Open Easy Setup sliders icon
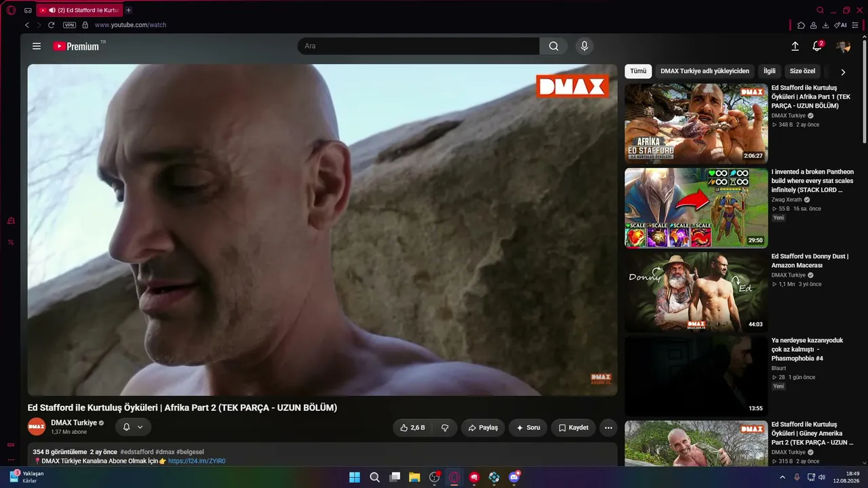The width and height of the screenshot is (868, 488). [x=855, y=25]
